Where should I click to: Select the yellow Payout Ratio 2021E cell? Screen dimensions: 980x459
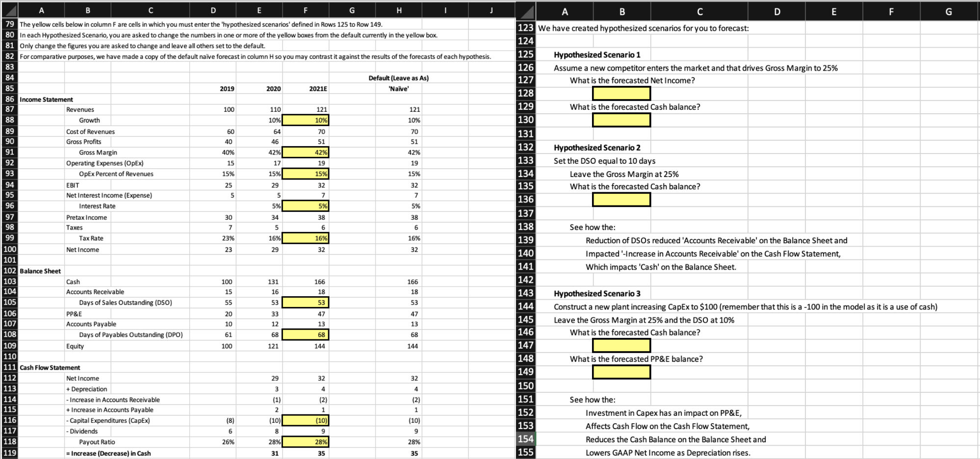305,442
